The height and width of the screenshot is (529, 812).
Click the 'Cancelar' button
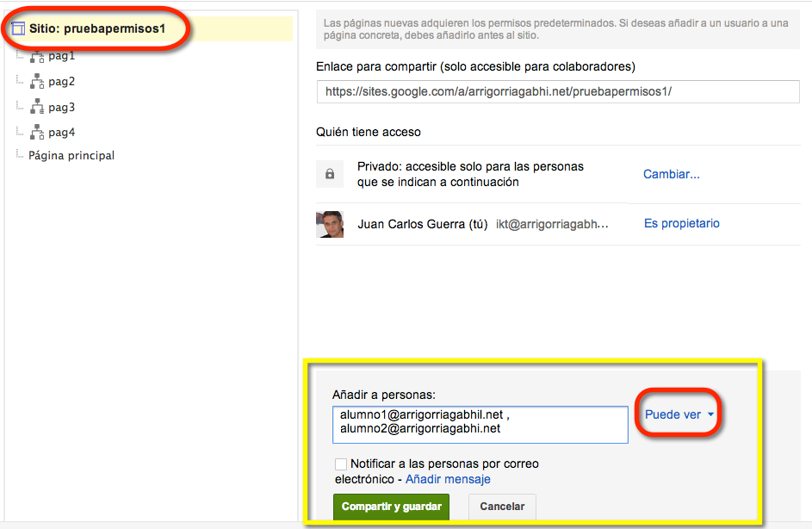[x=502, y=507]
